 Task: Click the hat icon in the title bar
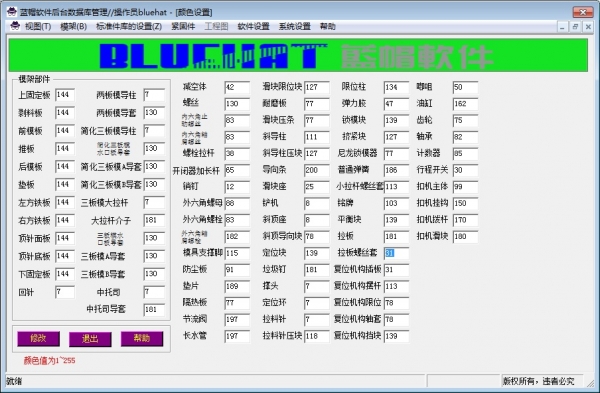(12, 11)
